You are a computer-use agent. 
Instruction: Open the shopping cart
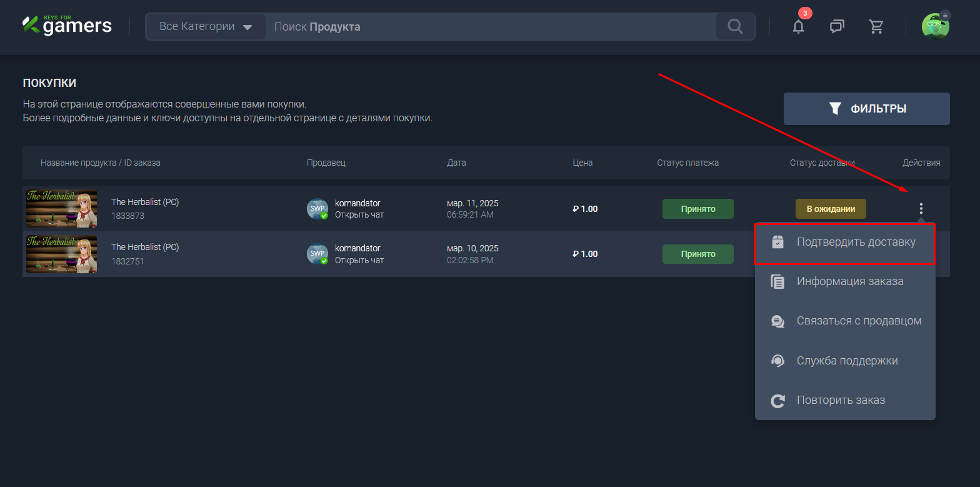coord(876,26)
